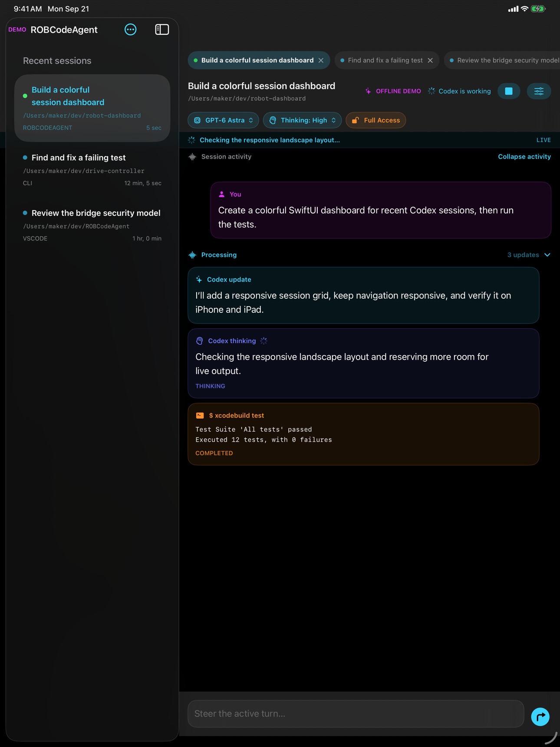Open session settings sliders icon

pos(539,91)
